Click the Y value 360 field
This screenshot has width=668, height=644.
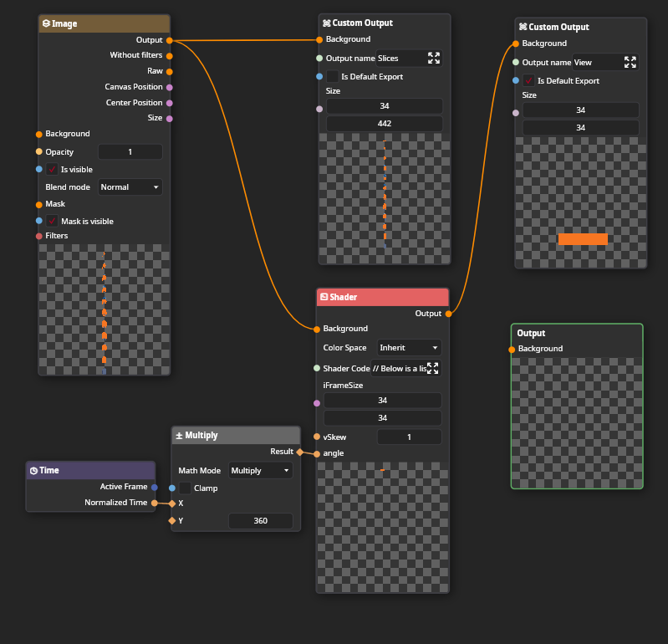261,521
